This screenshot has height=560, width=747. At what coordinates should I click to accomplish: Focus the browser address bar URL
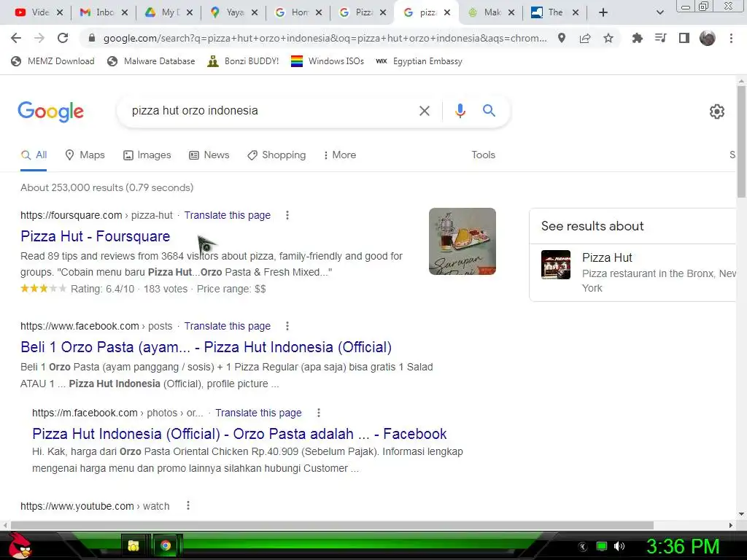325,38
